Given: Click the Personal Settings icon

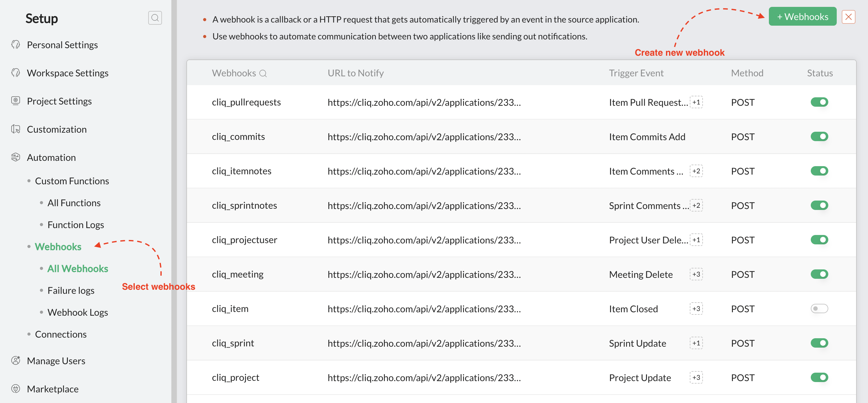Looking at the screenshot, I should click(16, 44).
